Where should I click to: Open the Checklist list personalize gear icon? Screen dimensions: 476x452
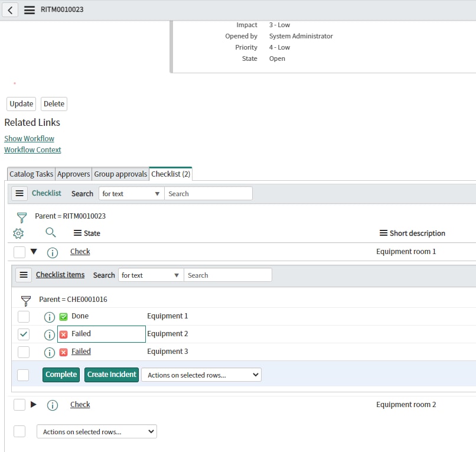pyautogui.click(x=18, y=233)
